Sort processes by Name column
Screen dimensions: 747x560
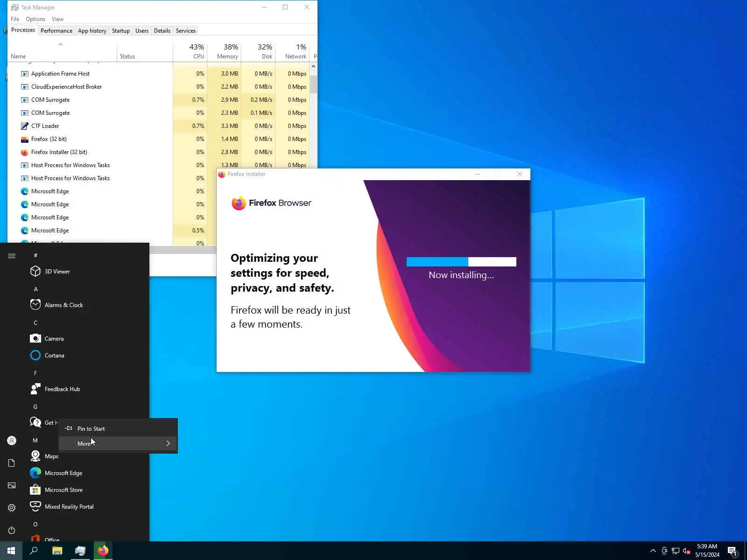(x=62, y=52)
